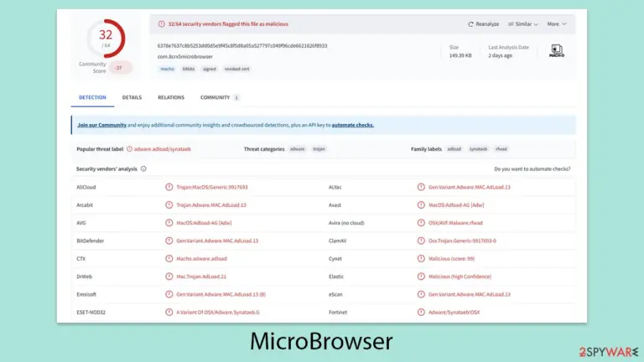
Task: Click the warning icon for the DrWeb result
Action: click(169, 277)
